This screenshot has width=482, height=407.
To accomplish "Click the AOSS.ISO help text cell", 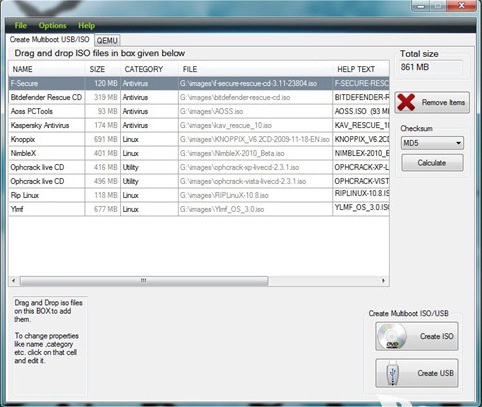I will (361, 111).
